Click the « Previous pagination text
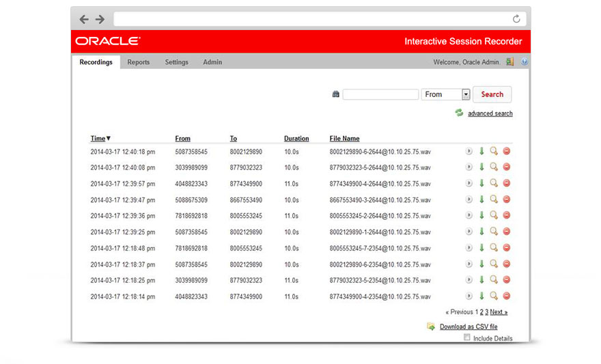The width and height of the screenshot is (601, 364). [x=459, y=312]
